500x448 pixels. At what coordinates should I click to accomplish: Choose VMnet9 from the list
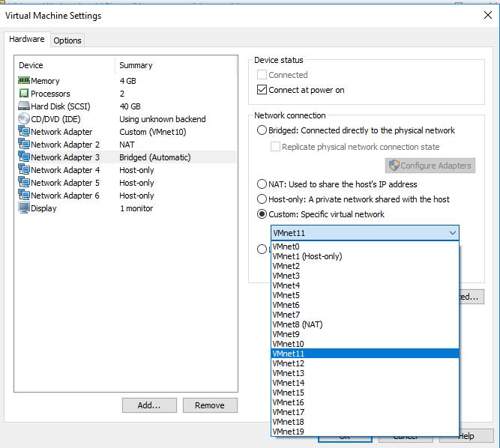[365, 334]
